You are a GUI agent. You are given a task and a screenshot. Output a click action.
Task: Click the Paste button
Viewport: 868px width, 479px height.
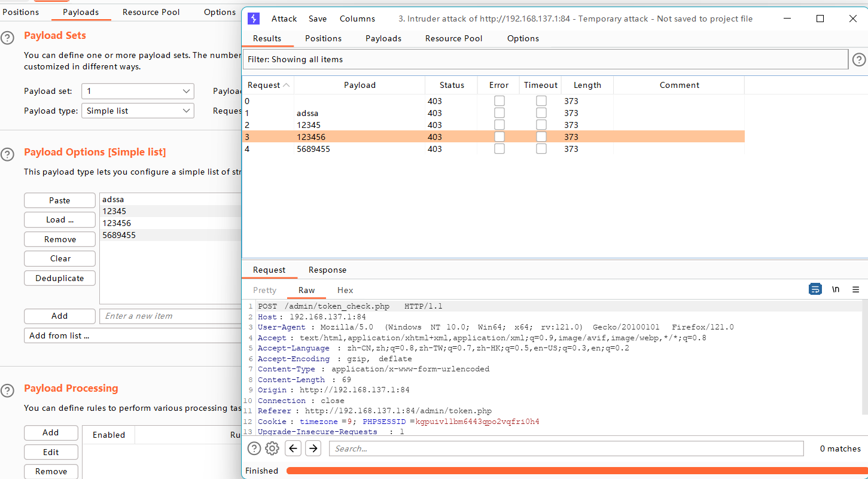[x=60, y=200]
